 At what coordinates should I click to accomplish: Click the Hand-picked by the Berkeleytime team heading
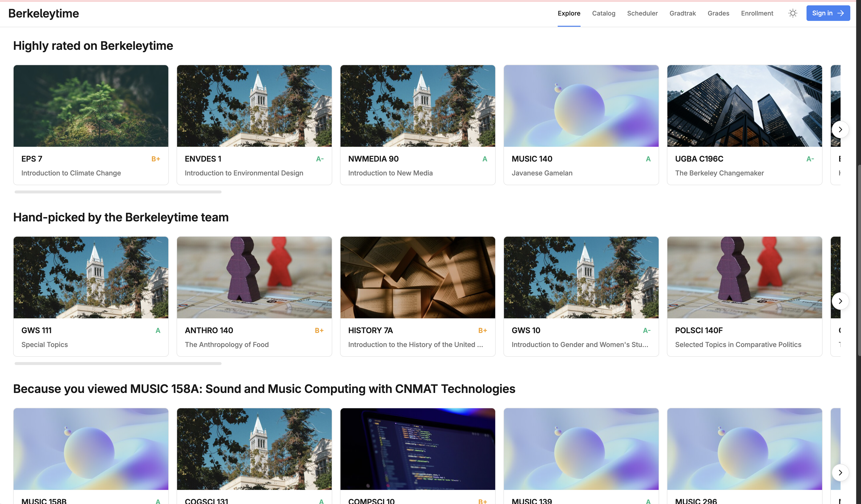[121, 217]
